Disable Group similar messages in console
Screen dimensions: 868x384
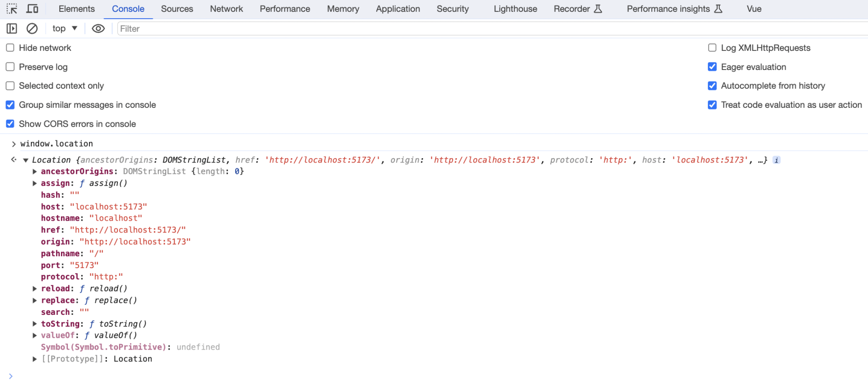click(10, 105)
